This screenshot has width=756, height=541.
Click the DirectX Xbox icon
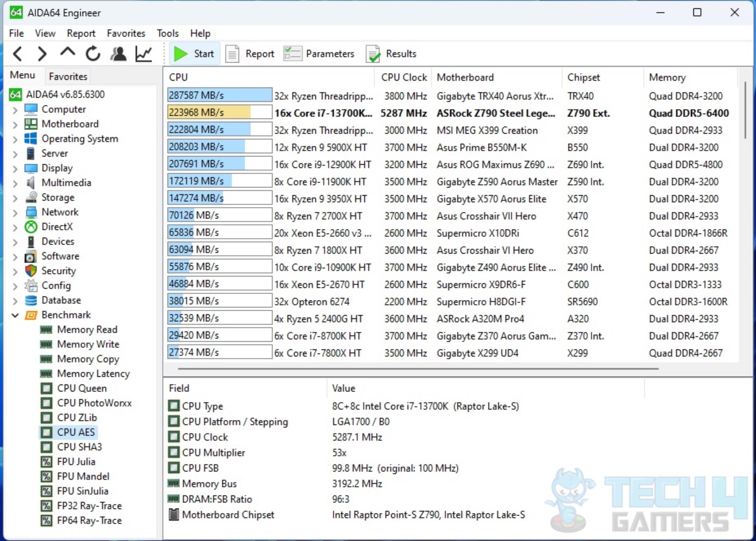point(31,227)
